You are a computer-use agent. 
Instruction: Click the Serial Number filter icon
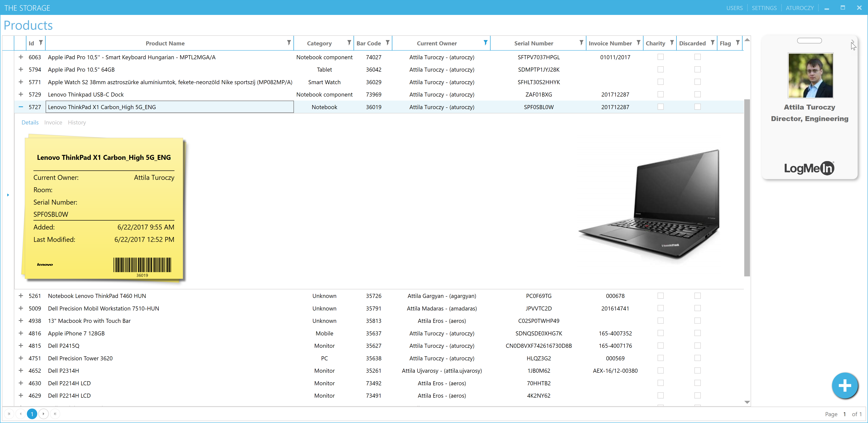point(581,42)
